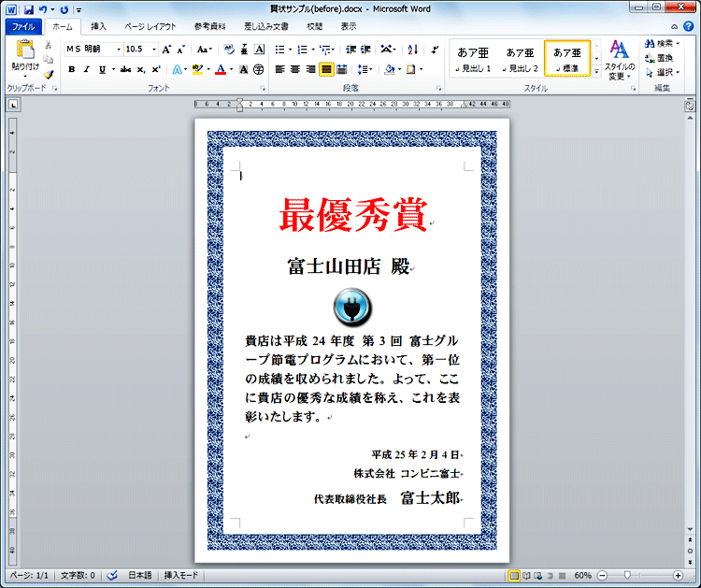Apply subscript formatting
Screen dimensions: 701x588
[x=141, y=69]
